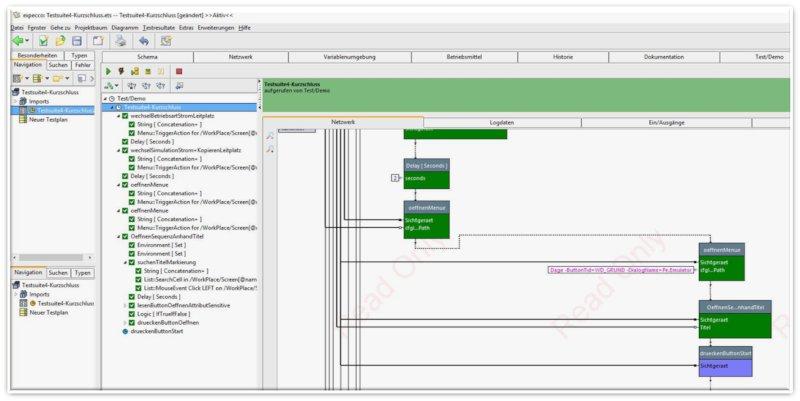The height and width of the screenshot is (401, 800).
Task: Toggle checkbox for OeffnenSequenzAnhandTitel
Action: pos(125,237)
